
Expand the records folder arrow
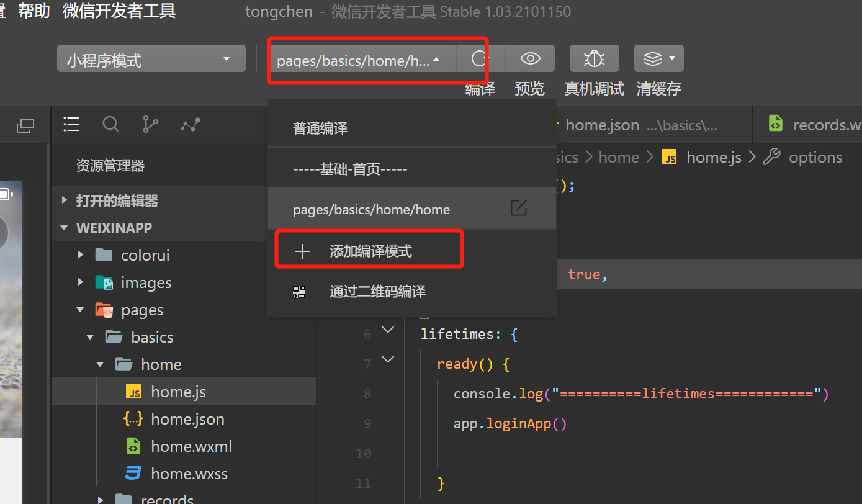[x=101, y=499]
